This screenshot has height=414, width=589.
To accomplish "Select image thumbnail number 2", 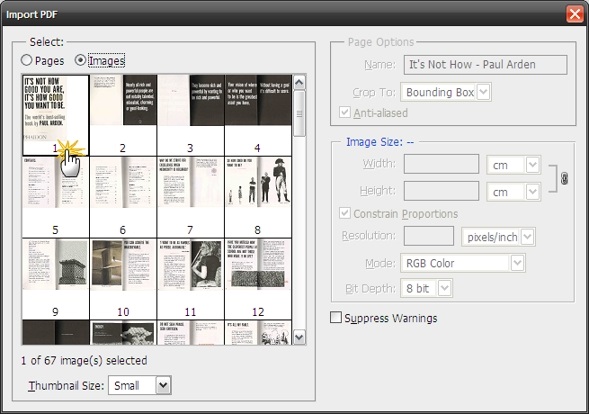I will 123,115.
